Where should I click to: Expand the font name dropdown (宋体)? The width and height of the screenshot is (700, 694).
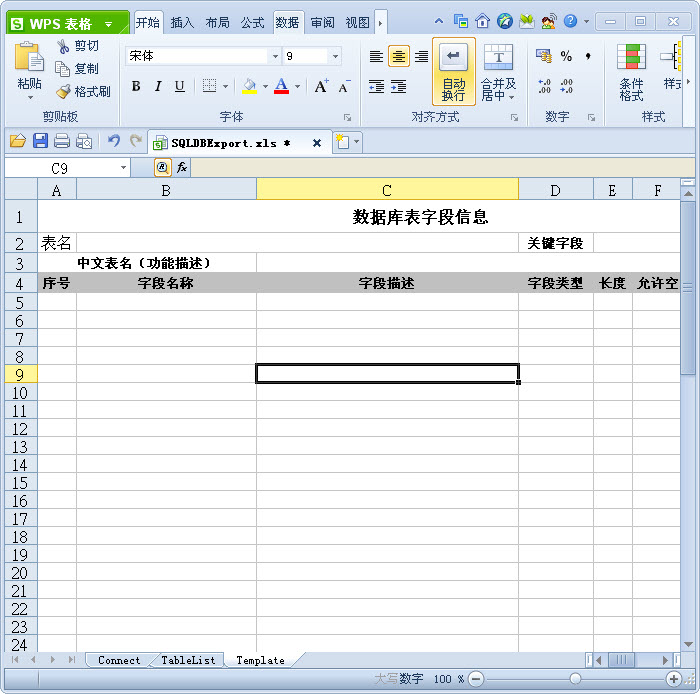click(275, 57)
